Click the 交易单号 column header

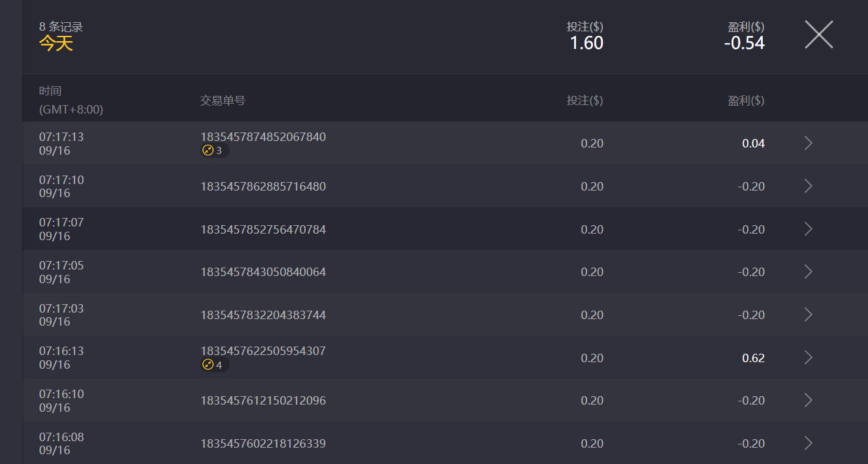pyautogui.click(x=223, y=101)
